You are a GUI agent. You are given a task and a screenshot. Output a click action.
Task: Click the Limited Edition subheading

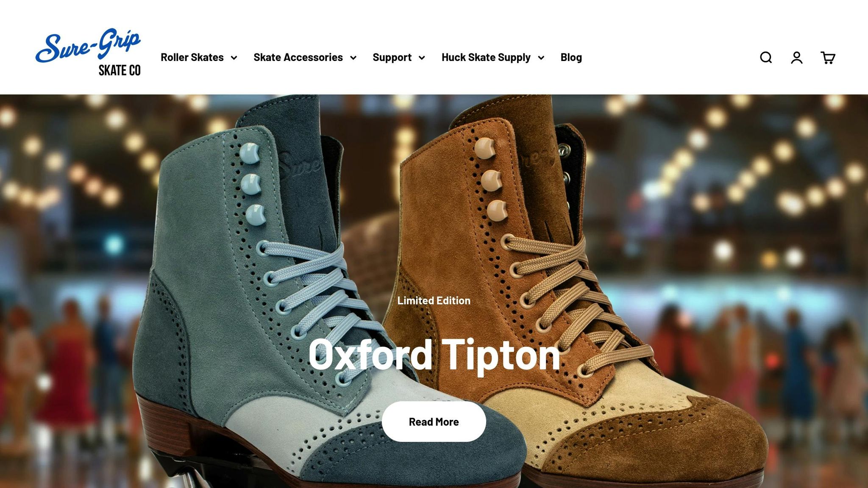434,301
